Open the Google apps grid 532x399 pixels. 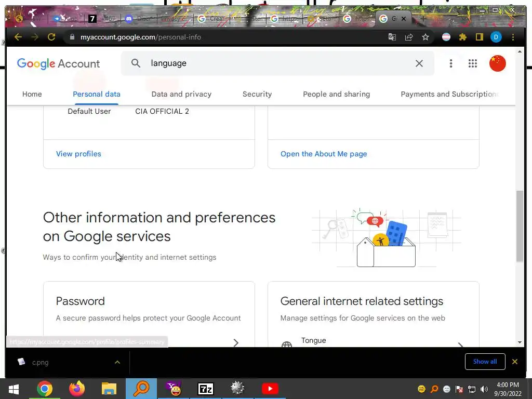tap(473, 63)
